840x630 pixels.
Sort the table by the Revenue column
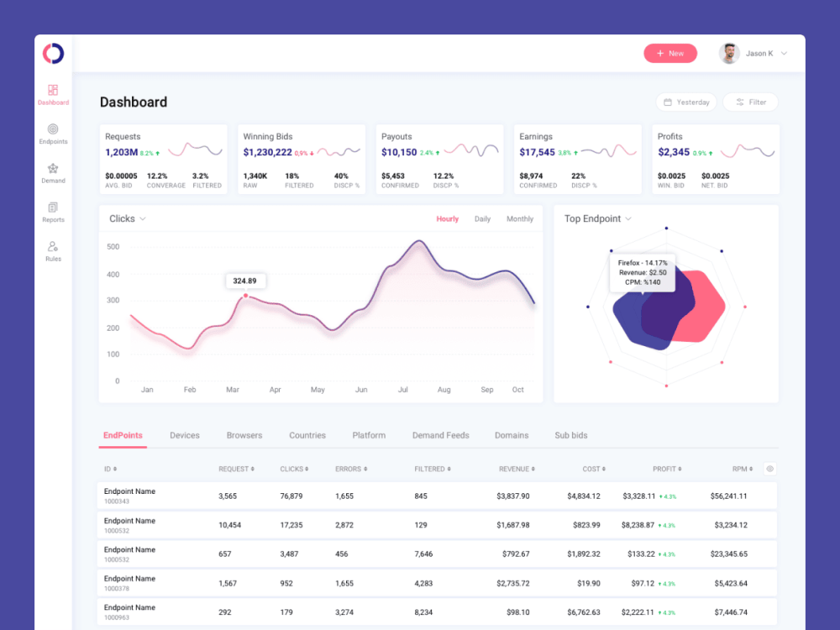point(515,469)
